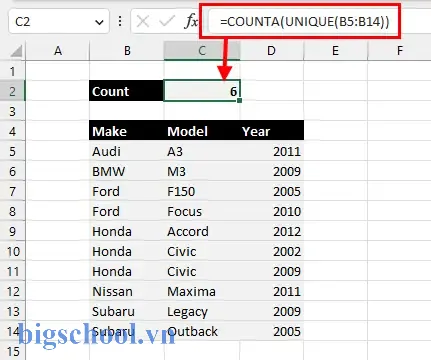The width and height of the screenshot is (431, 360).
Task: Select the 2011 year cell for Audi
Action: click(272, 151)
